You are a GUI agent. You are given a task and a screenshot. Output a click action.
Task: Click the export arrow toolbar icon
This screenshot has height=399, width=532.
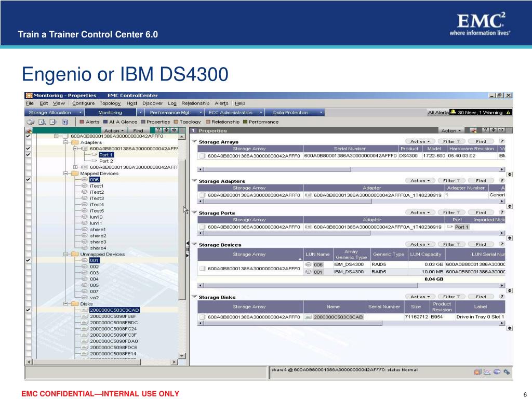54,122
